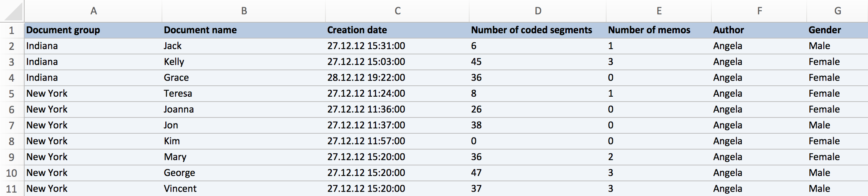This screenshot has width=868, height=196.
Task: Select row 2 header
Action: click(x=12, y=46)
